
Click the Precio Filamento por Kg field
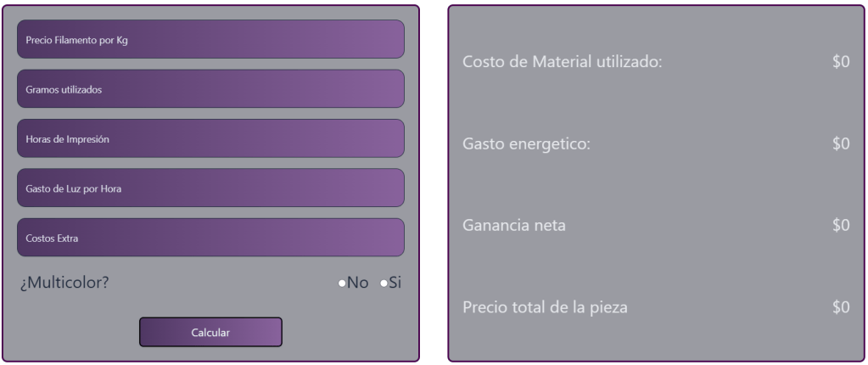pyautogui.click(x=210, y=39)
